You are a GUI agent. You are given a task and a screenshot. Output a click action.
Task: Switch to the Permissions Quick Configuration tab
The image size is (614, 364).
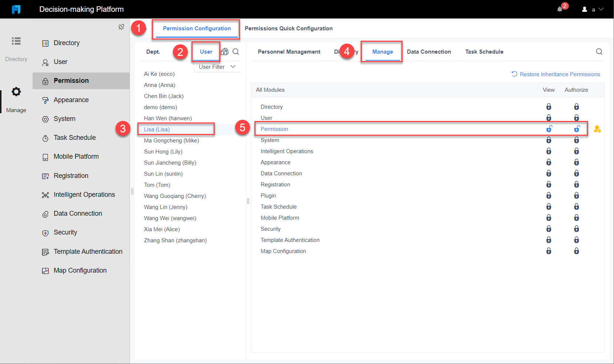(x=288, y=28)
